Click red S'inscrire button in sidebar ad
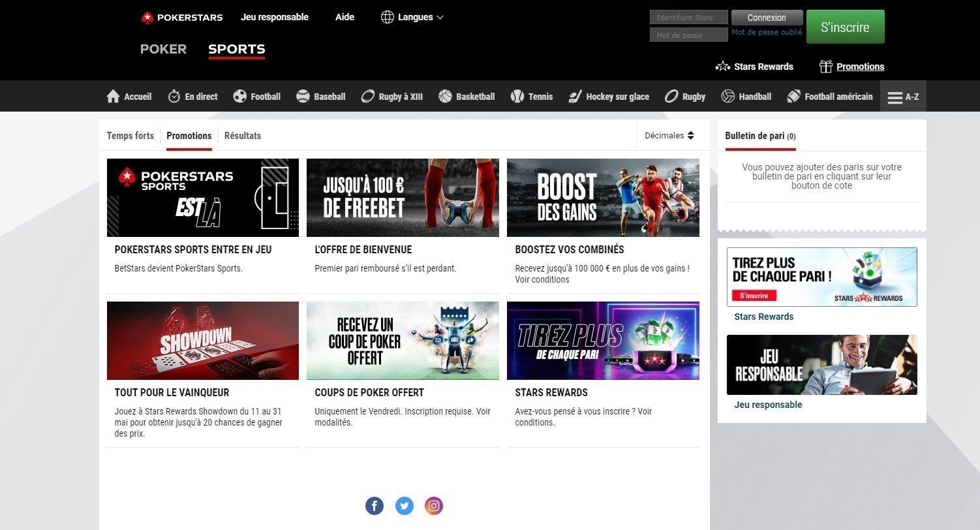This screenshot has width=980, height=530. tap(754, 296)
